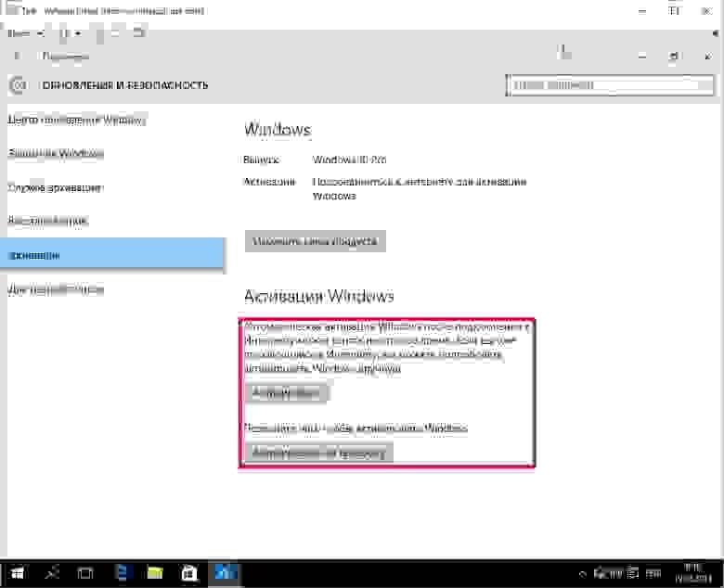Launch the Edge browser from the taskbar
Image resolution: width=724 pixels, height=588 pixels.
coord(123,573)
